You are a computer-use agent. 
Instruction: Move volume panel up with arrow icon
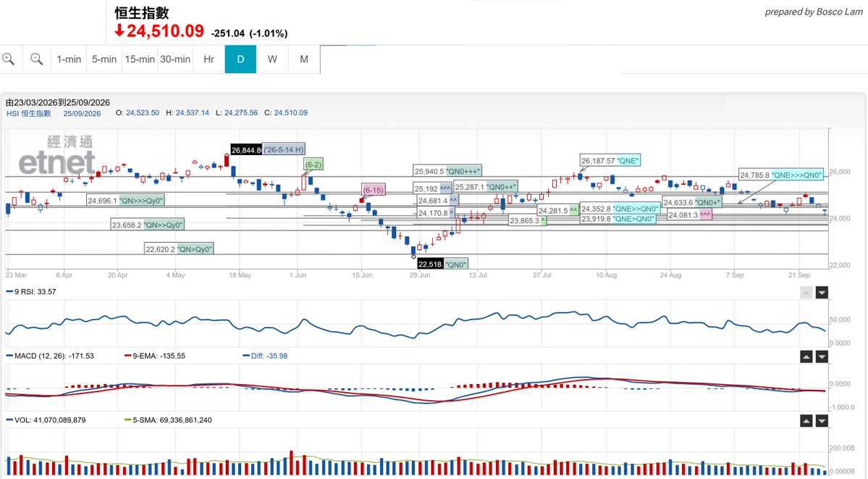point(806,421)
